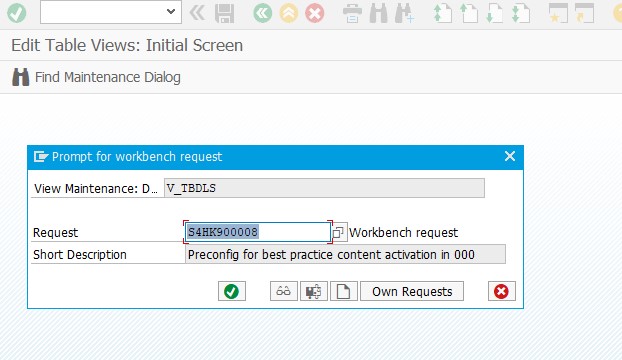Click the yellow Exit button
Screen dimensions: 622x360
288,13
